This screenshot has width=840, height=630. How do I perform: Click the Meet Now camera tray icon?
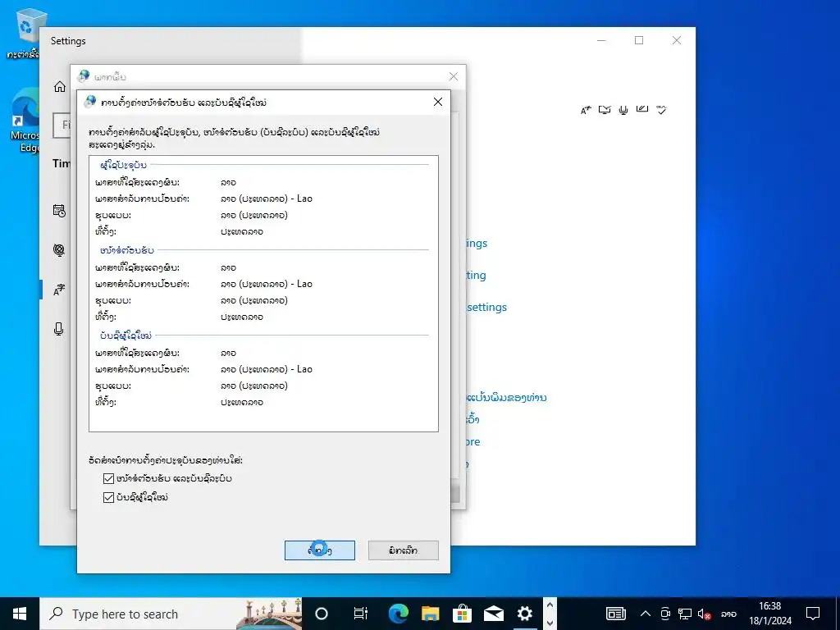tap(664, 614)
